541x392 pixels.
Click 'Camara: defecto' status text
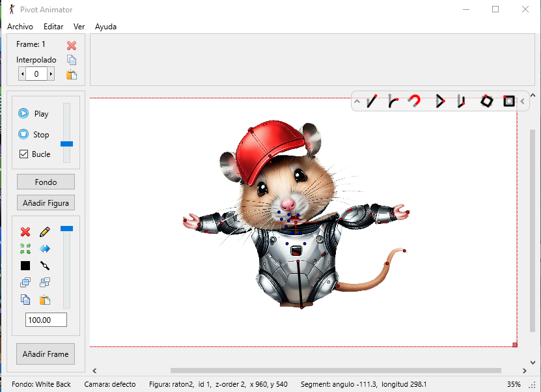(110, 384)
